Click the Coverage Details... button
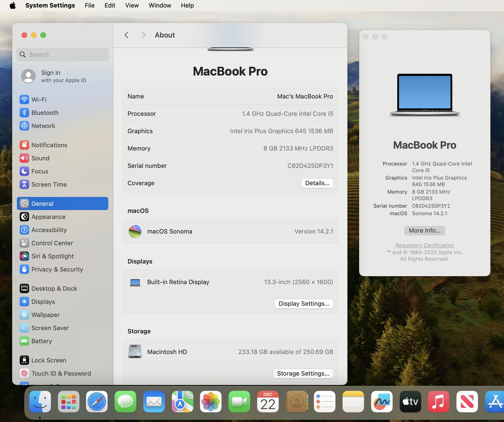 point(317,183)
